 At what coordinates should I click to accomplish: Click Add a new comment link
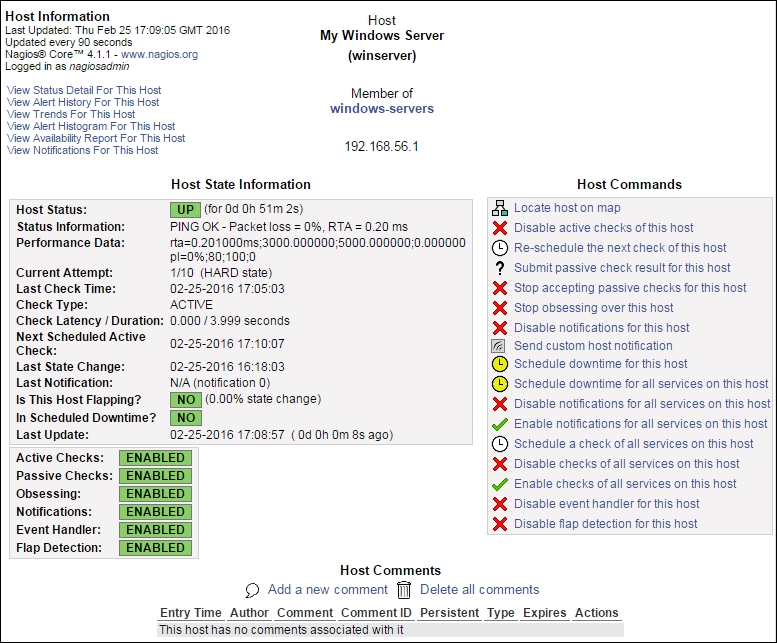coord(328,589)
